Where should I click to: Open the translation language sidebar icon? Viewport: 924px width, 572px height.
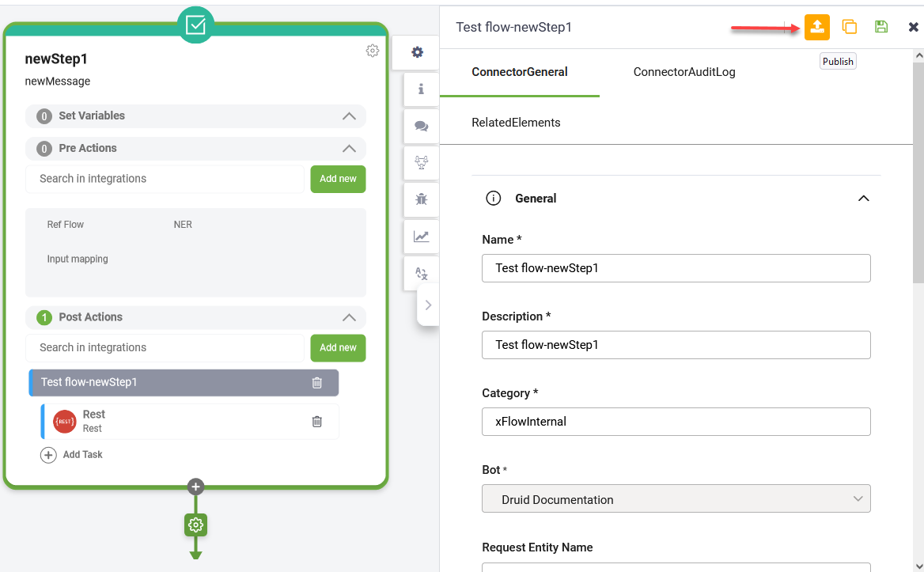click(421, 274)
